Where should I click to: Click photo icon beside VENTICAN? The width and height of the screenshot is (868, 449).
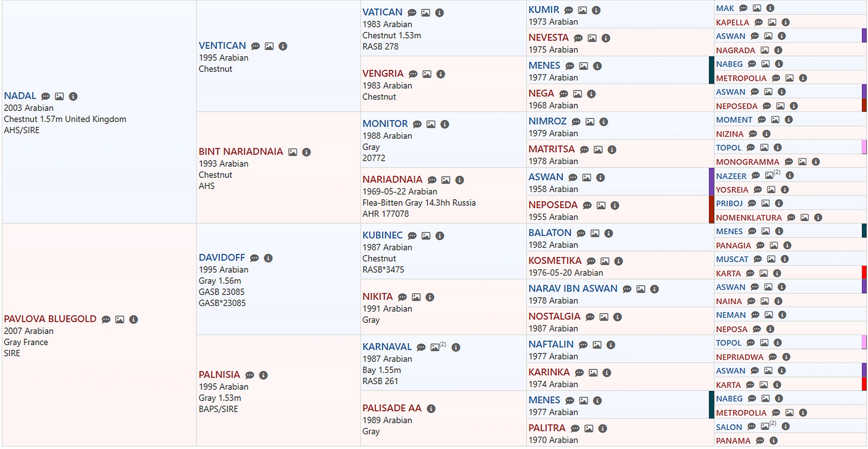point(269,46)
